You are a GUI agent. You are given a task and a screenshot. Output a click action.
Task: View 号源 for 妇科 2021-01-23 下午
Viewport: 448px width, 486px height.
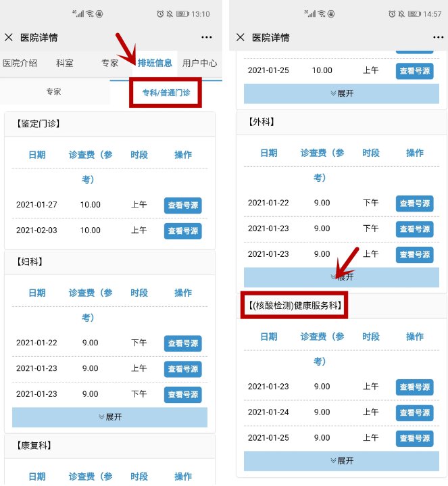pyautogui.click(x=183, y=395)
